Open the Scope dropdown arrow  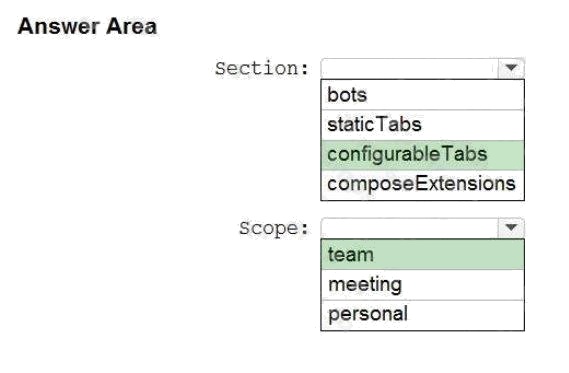coord(511,228)
